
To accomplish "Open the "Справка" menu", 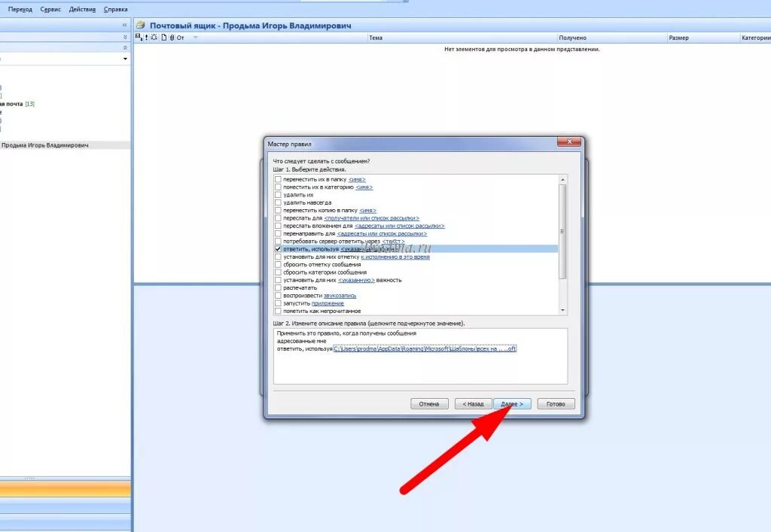I will point(115,9).
